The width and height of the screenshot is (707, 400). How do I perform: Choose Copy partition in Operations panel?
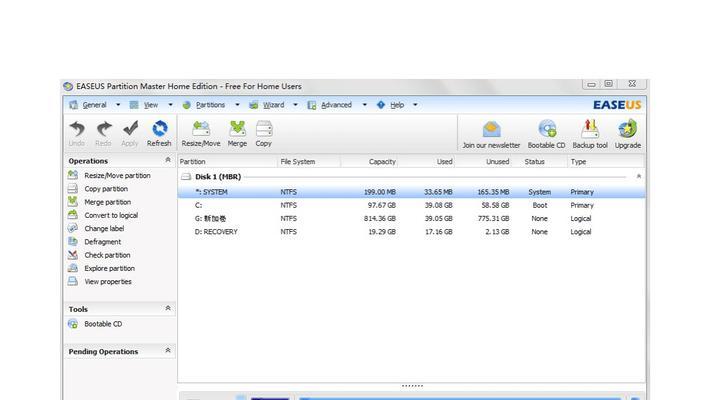(106, 189)
